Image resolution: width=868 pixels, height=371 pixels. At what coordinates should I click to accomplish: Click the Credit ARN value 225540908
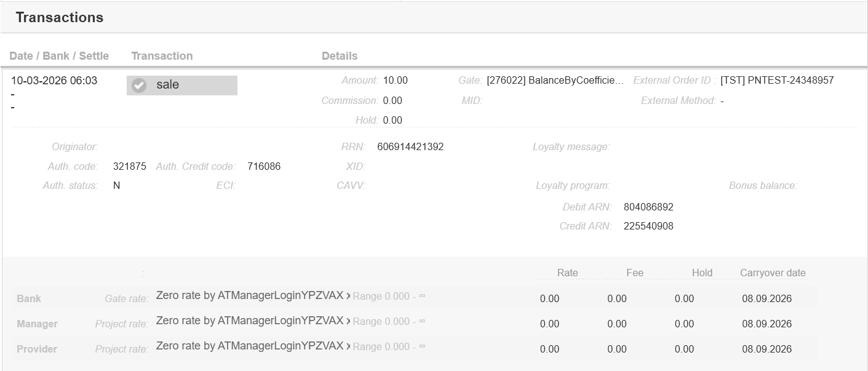tap(648, 226)
